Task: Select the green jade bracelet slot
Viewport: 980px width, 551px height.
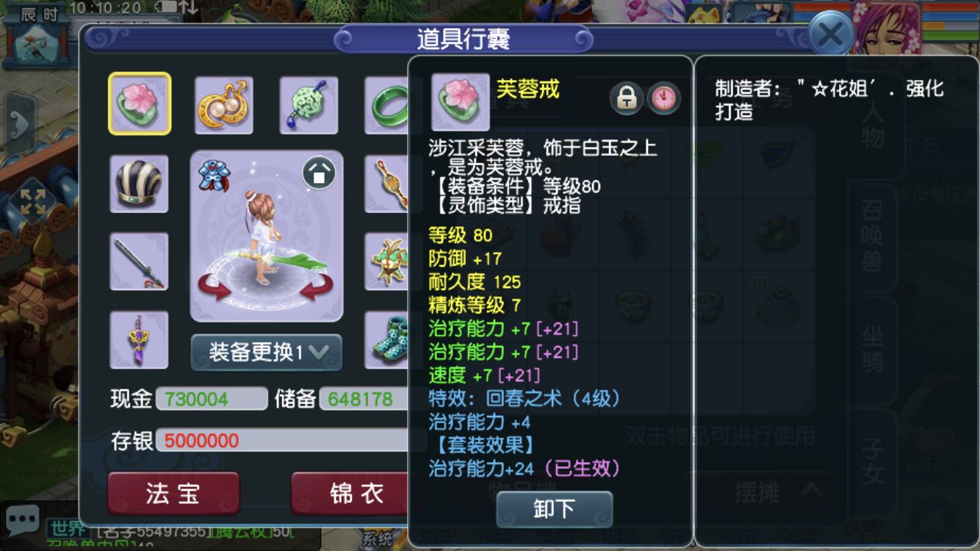Action: coord(387,105)
